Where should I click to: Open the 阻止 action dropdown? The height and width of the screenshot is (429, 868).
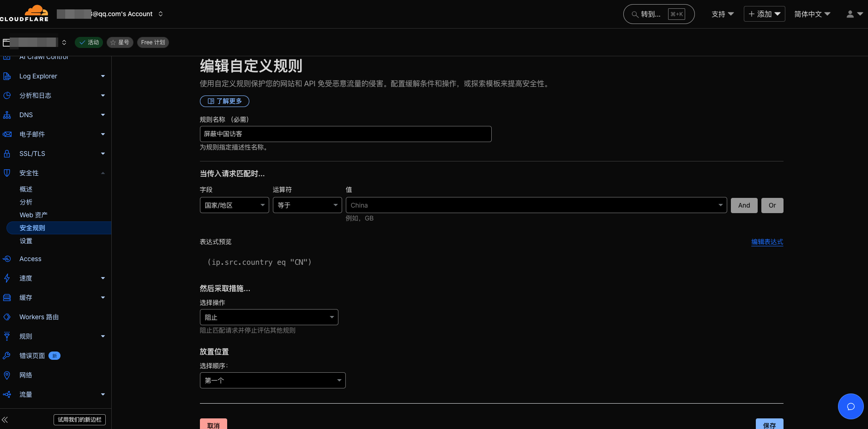[269, 317]
